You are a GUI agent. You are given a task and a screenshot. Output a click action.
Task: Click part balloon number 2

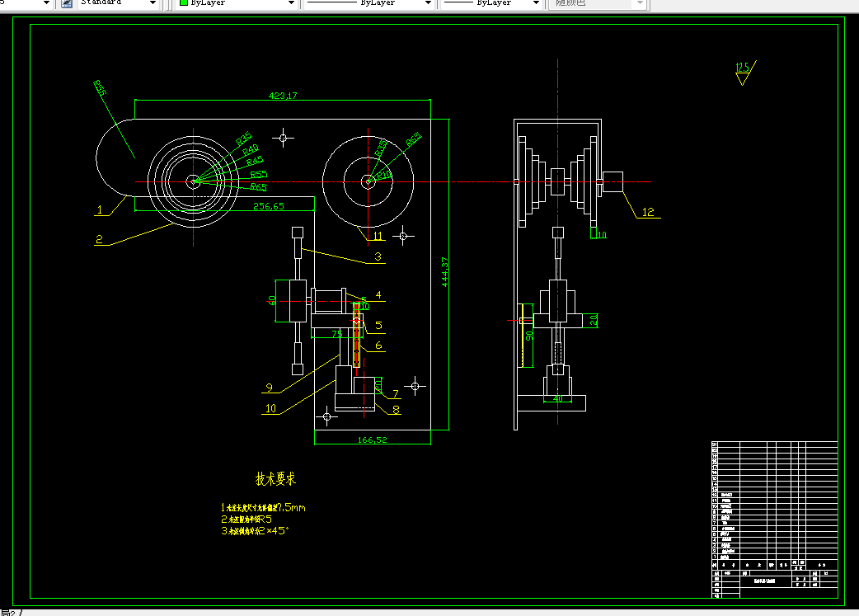(x=99, y=239)
